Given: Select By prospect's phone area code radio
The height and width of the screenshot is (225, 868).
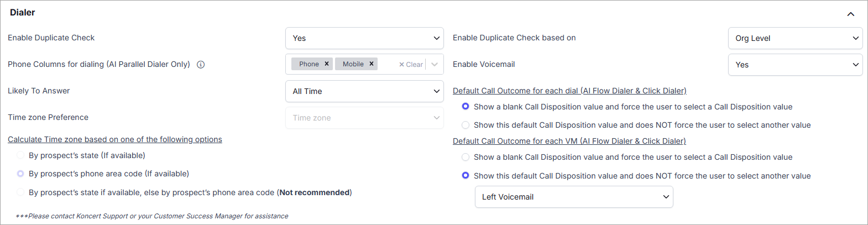Looking at the screenshot, I should [20, 174].
